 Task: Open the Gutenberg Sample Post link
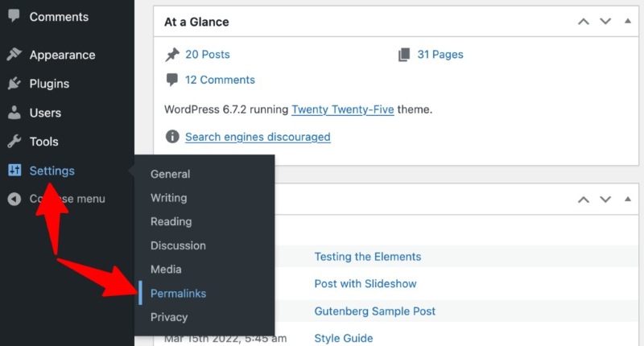point(374,311)
